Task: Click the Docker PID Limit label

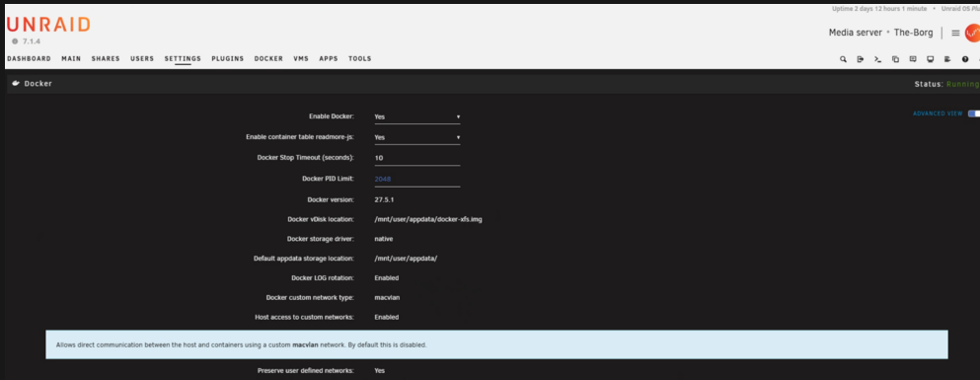Action: [328, 179]
